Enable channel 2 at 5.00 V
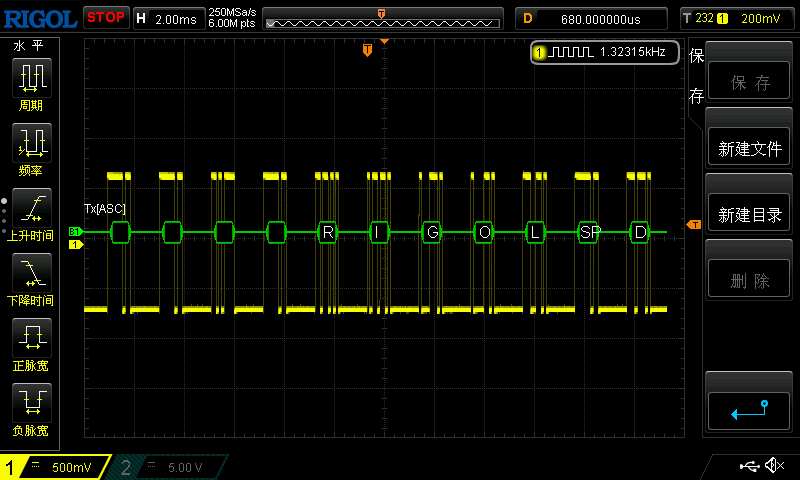The width and height of the screenshot is (800, 480). pyautogui.click(x=168, y=467)
